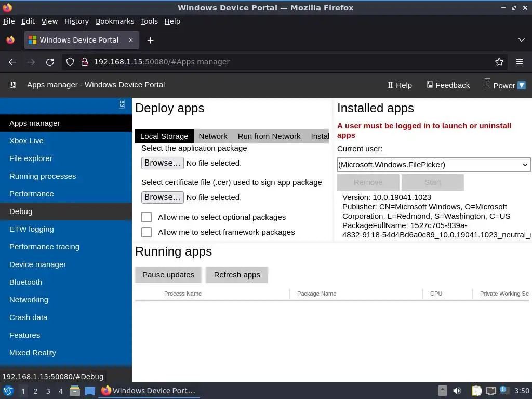Open the Feedback option in header

[448, 85]
